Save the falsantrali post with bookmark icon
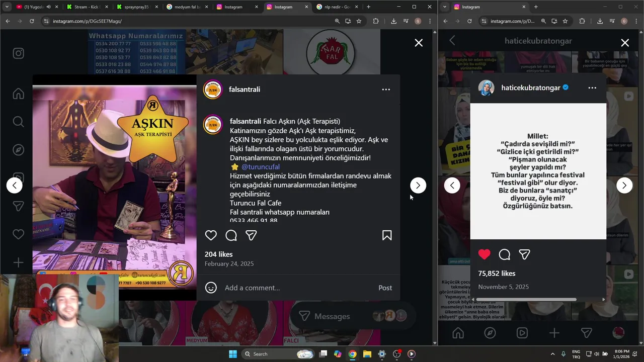The height and width of the screenshot is (362, 644). 387,235
